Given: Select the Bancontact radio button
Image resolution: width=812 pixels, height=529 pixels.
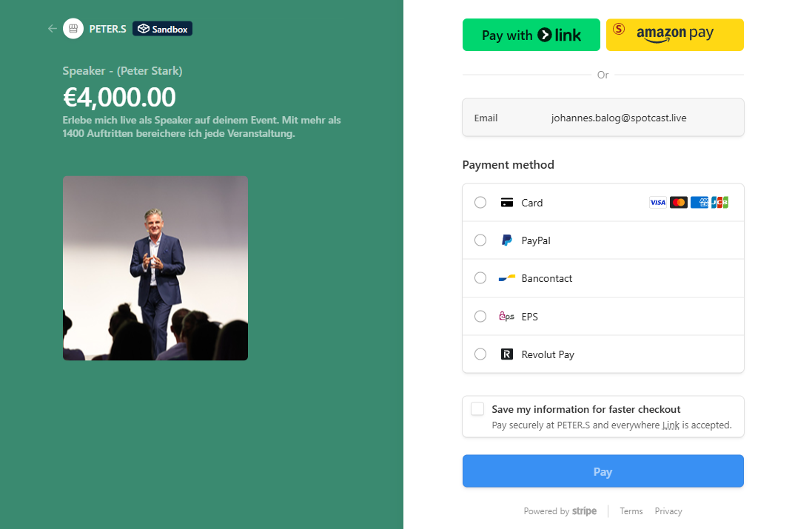Looking at the screenshot, I should click(480, 277).
